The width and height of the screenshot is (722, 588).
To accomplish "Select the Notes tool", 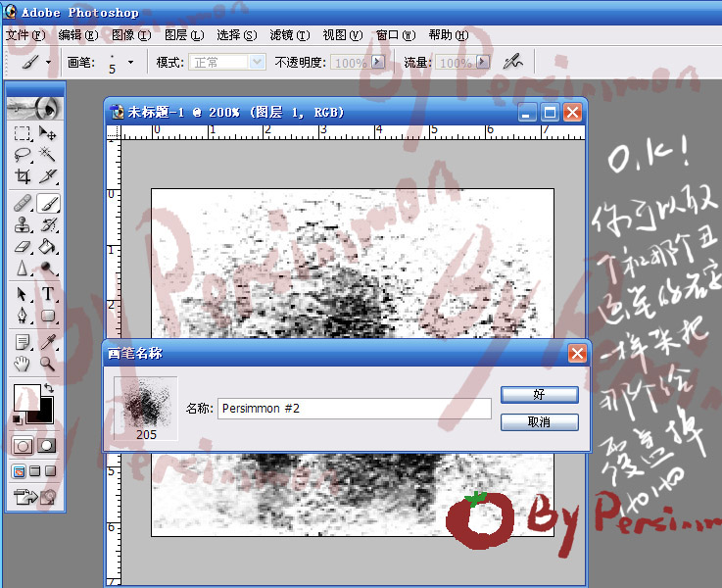I will [23, 343].
